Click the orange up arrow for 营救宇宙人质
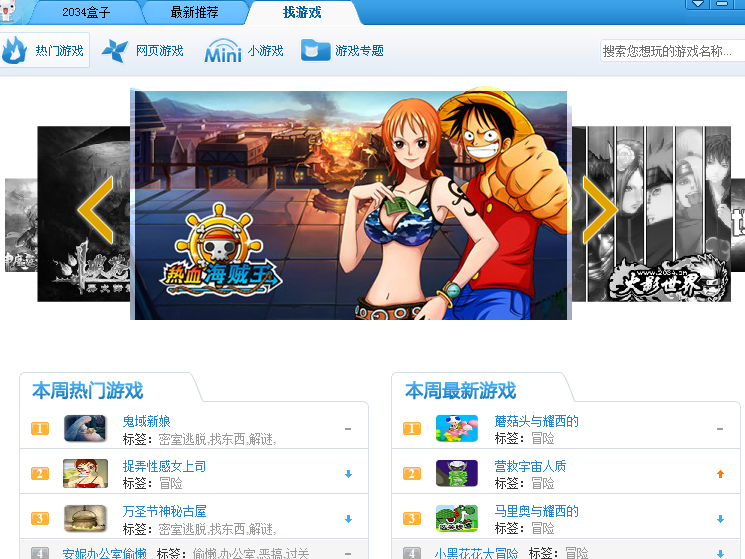Image resolution: width=745 pixels, height=559 pixels. (720, 474)
